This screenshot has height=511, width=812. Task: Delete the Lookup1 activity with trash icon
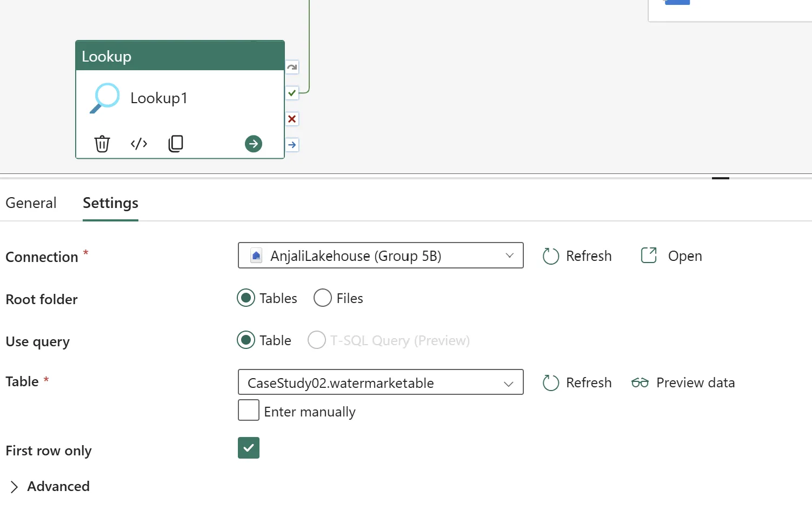click(x=102, y=144)
